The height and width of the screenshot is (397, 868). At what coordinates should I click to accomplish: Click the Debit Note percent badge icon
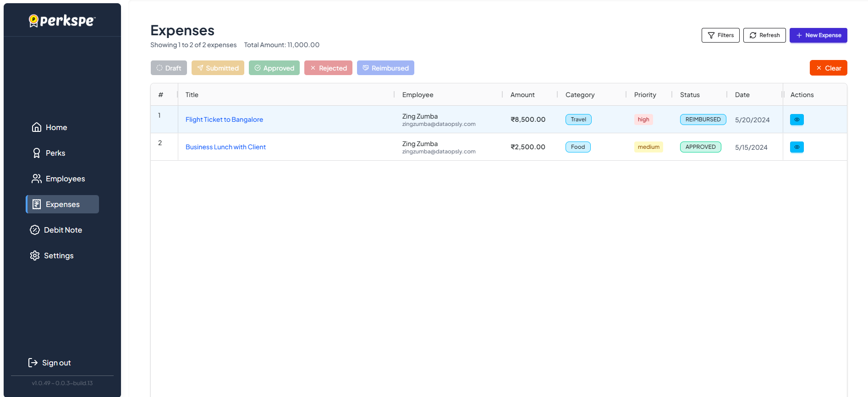tap(35, 230)
